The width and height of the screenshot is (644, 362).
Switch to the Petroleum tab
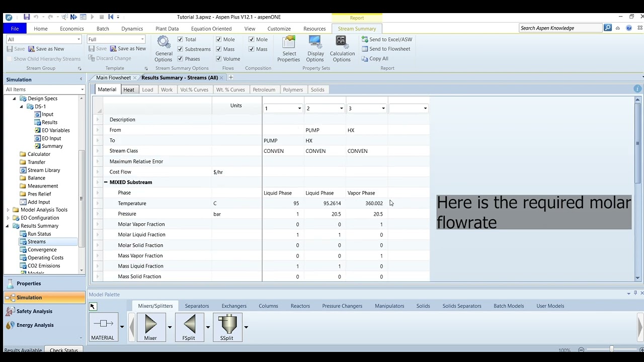click(264, 89)
